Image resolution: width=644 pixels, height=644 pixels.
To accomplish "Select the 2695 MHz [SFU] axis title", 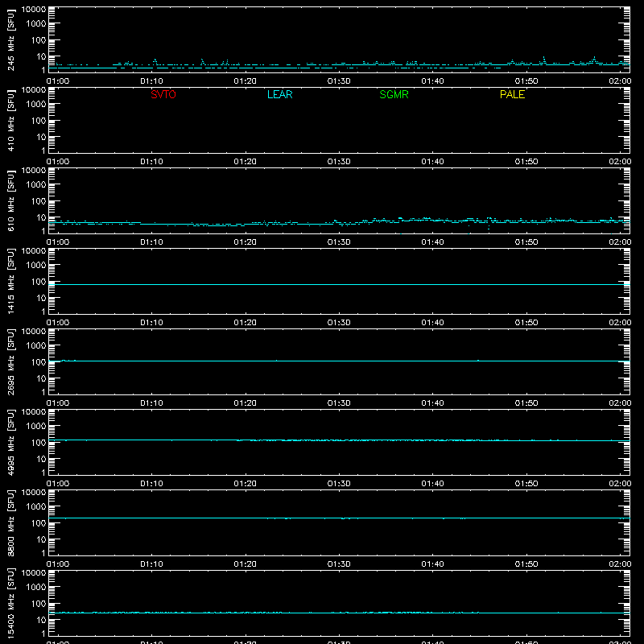I will click(x=10, y=361).
